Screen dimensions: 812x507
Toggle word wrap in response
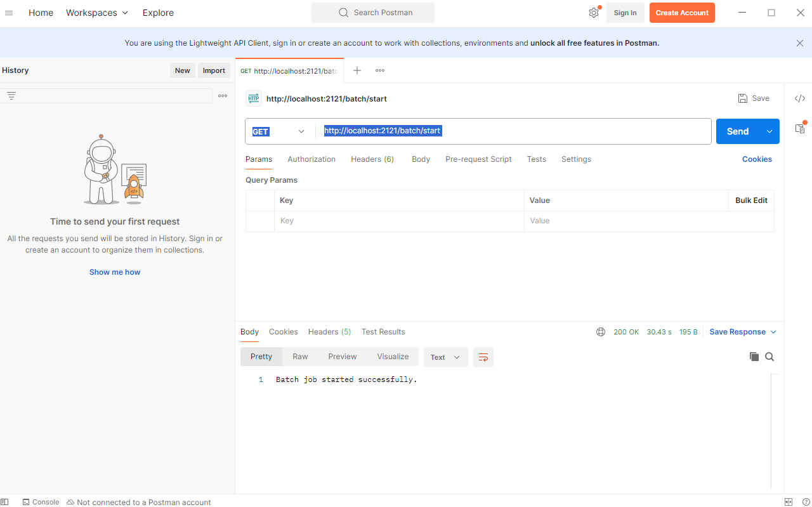click(483, 357)
